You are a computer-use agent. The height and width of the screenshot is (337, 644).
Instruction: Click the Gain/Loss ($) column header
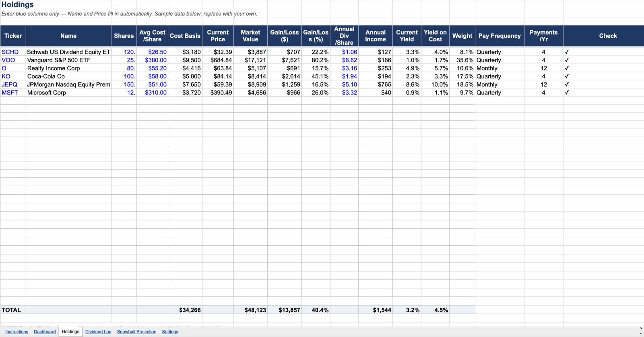pyautogui.click(x=285, y=36)
